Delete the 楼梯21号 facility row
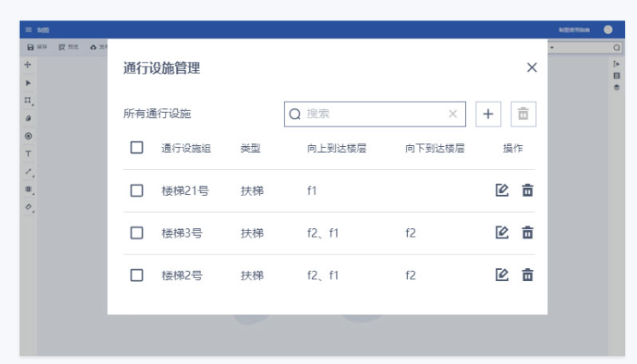Screen dimensions: 637x364 (x=528, y=191)
